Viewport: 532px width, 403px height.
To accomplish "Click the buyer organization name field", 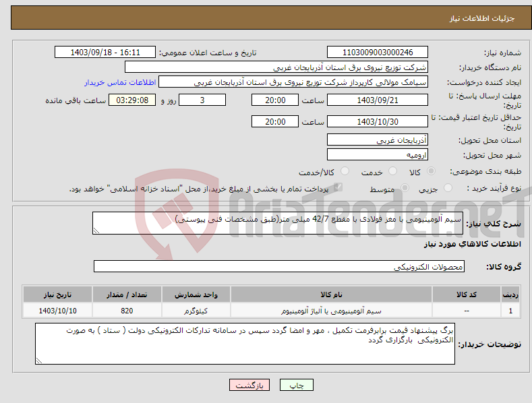I will coord(276,67).
